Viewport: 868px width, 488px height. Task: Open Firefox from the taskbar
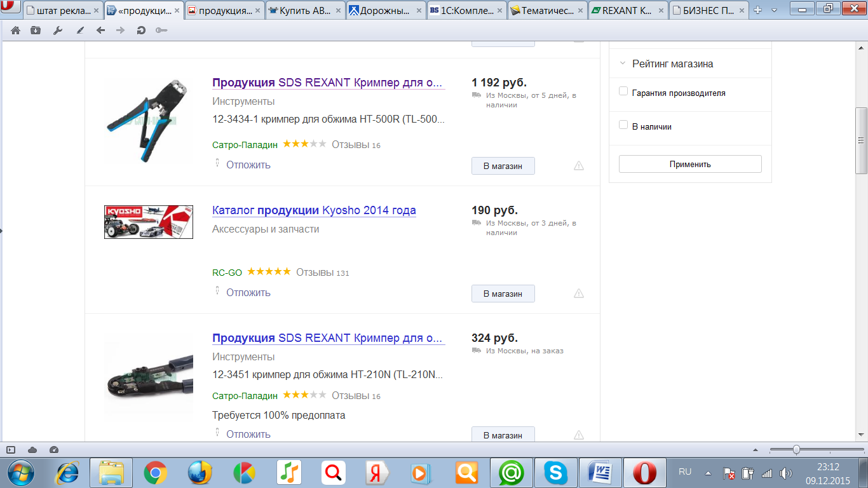pyautogui.click(x=200, y=473)
